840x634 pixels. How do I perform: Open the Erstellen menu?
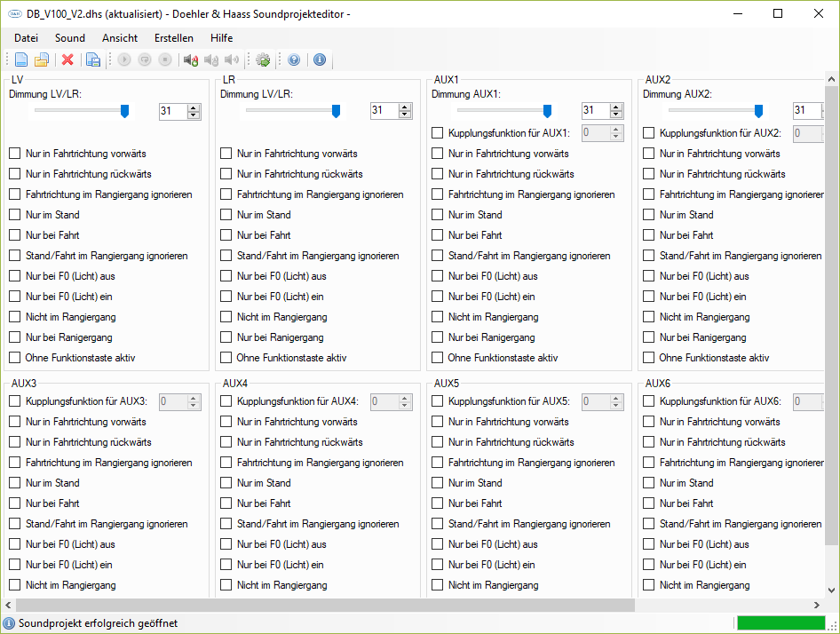(174, 38)
